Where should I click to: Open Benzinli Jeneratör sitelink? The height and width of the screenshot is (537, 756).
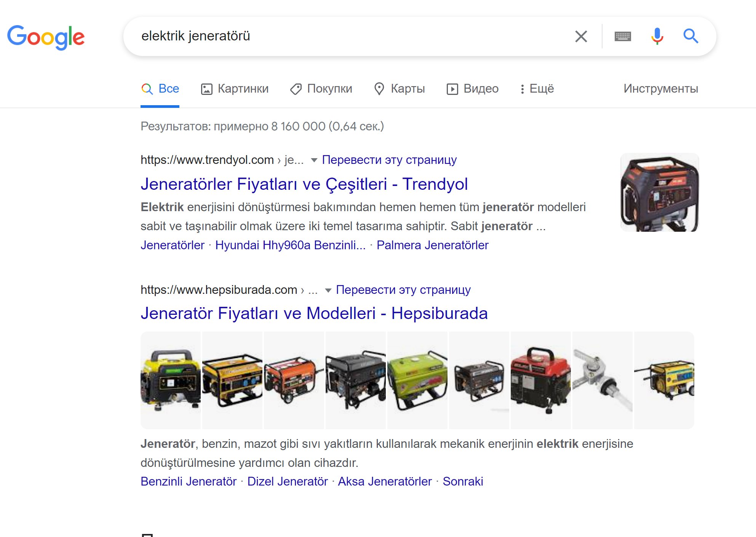point(189,481)
